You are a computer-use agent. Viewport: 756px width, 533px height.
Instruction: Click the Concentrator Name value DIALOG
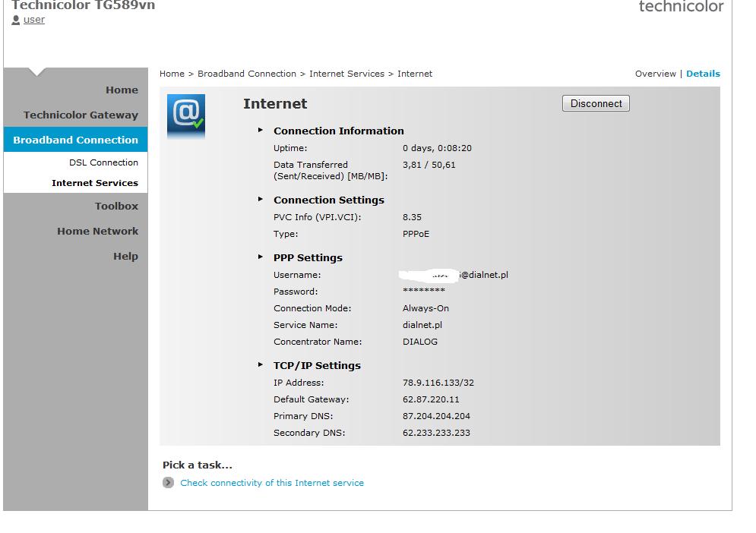(420, 342)
